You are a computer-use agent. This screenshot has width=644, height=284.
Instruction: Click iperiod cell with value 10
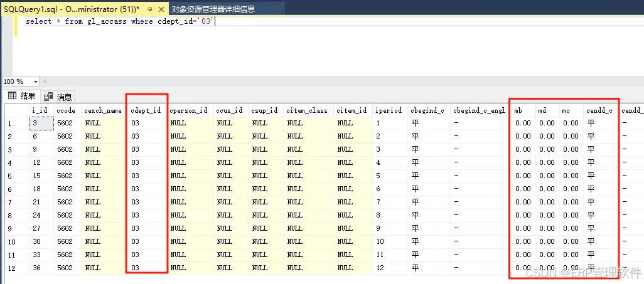click(x=390, y=241)
